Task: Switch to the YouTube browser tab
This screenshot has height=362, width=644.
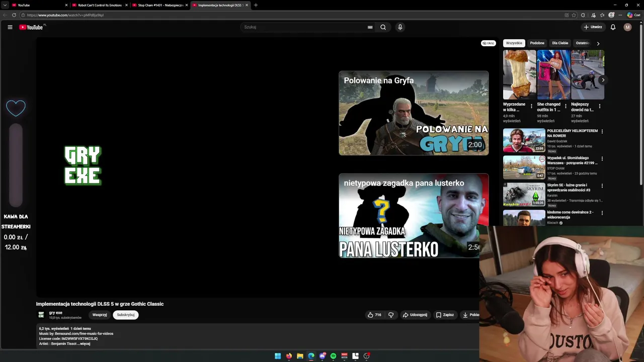Action: click(x=39, y=5)
